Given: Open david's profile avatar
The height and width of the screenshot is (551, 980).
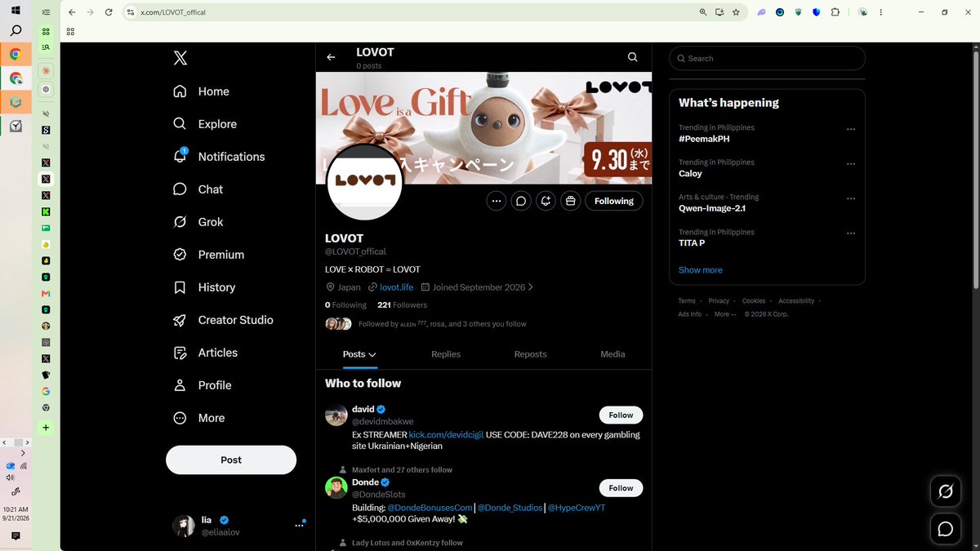Looking at the screenshot, I should (x=336, y=415).
